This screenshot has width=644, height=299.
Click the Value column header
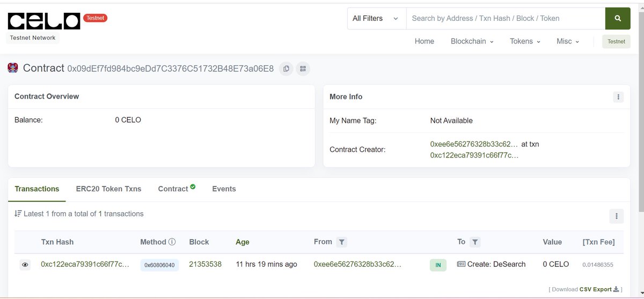pyautogui.click(x=552, y=242)
